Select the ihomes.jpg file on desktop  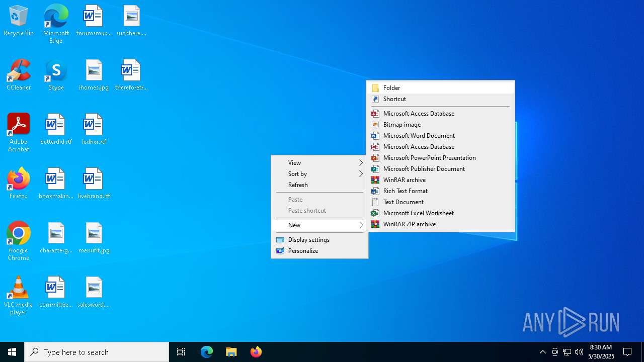pyautogui.click(x=94, y=75)
